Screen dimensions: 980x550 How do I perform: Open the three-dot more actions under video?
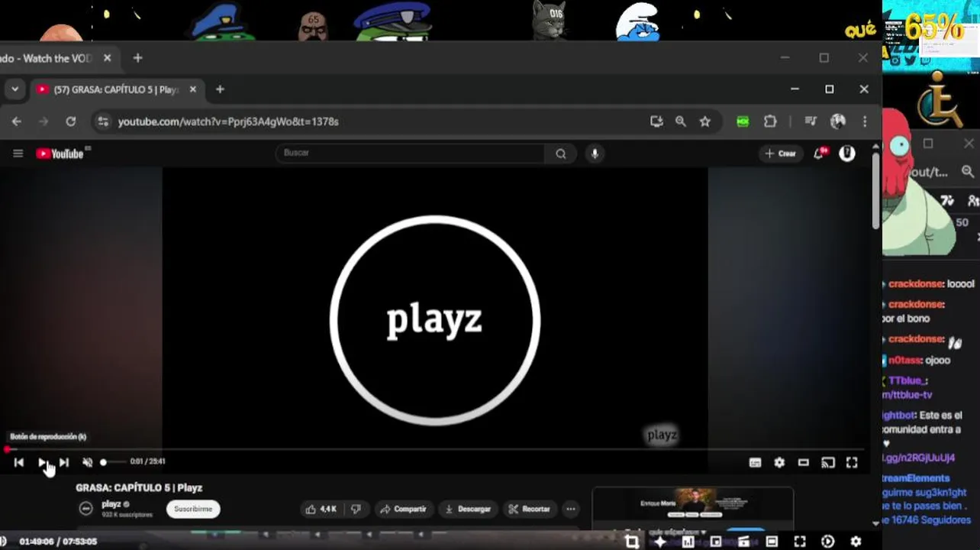571,509
